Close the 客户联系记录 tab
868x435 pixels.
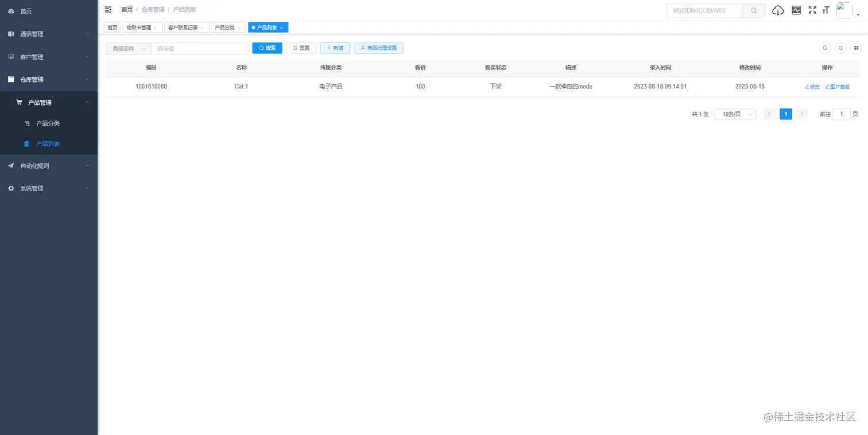pos(201,28)
